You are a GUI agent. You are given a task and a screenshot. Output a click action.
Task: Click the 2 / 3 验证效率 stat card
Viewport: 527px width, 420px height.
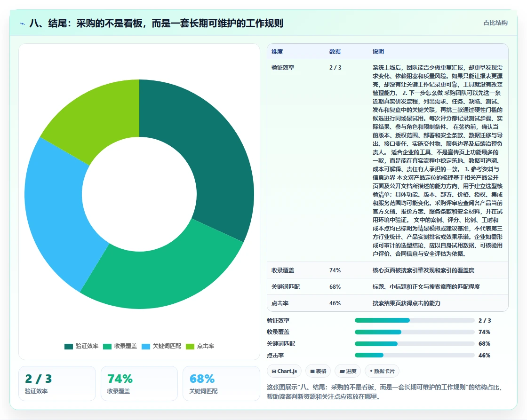[x=57, y=383]
